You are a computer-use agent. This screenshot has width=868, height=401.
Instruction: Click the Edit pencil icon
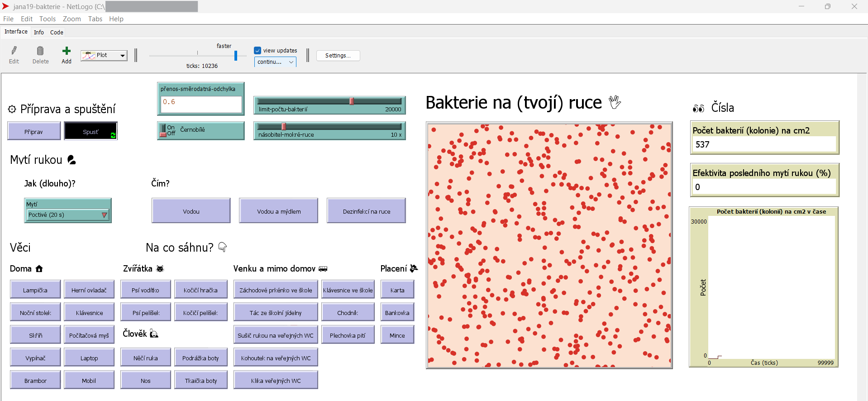(14, 51)
